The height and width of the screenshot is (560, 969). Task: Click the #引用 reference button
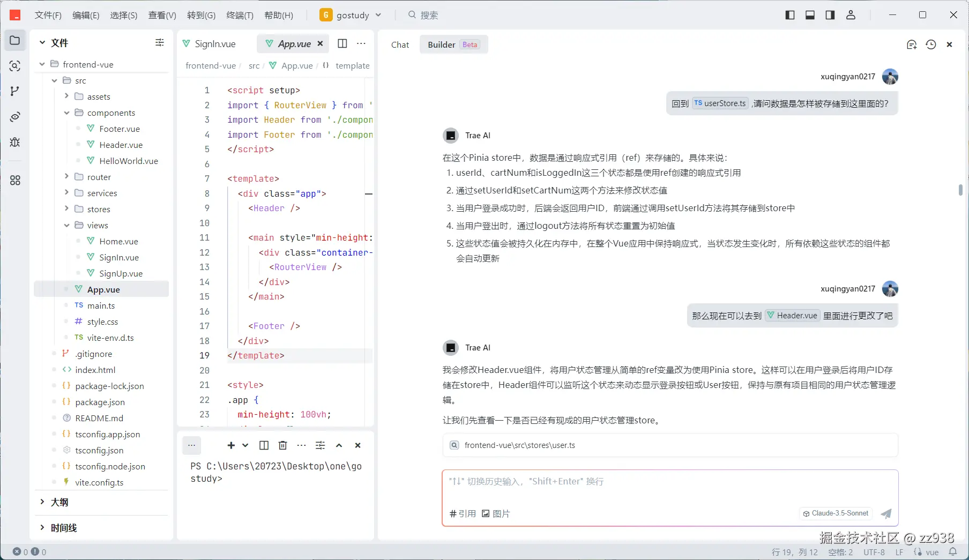click(463, 513)
